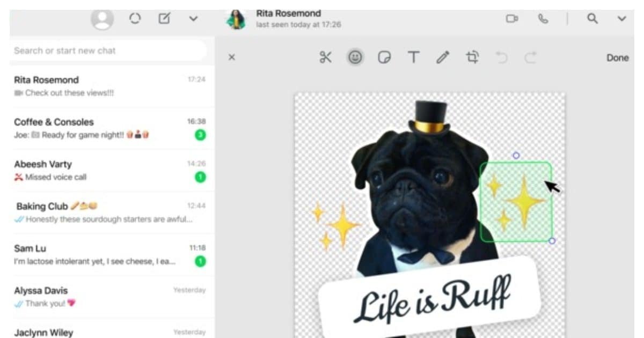This screenshot has height=338, width=644.
Task: Click the 12:44 timestamp on Baking Club
Action: click(x=196, y=206)
